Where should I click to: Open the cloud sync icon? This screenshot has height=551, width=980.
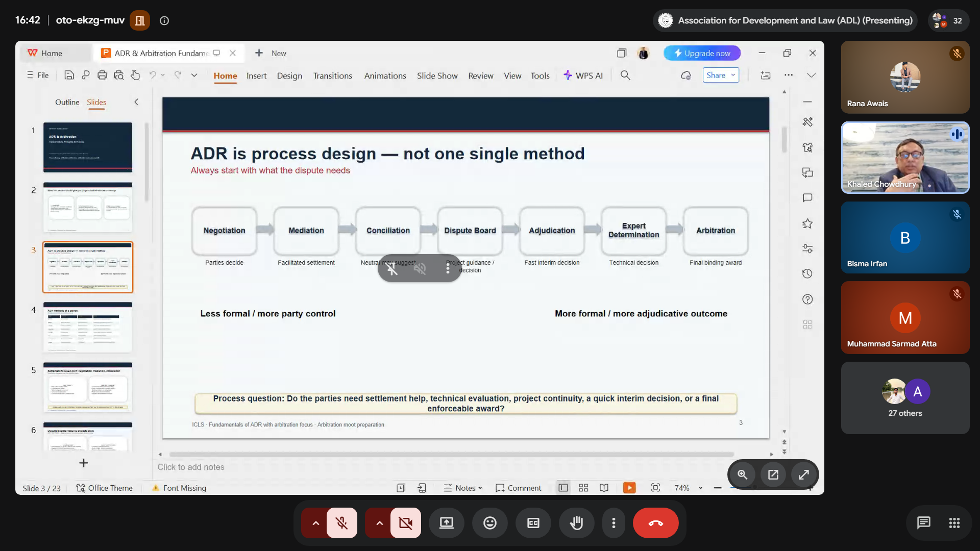pyautogui.click(x=686, y=76)
